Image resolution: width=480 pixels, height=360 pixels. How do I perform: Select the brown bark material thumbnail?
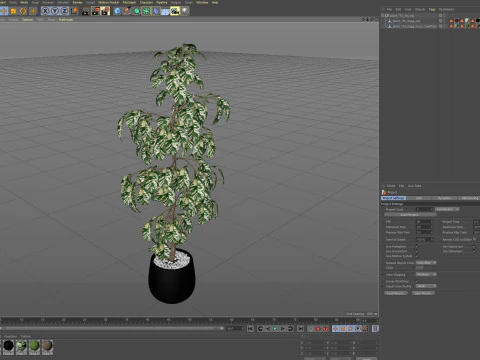47,346
